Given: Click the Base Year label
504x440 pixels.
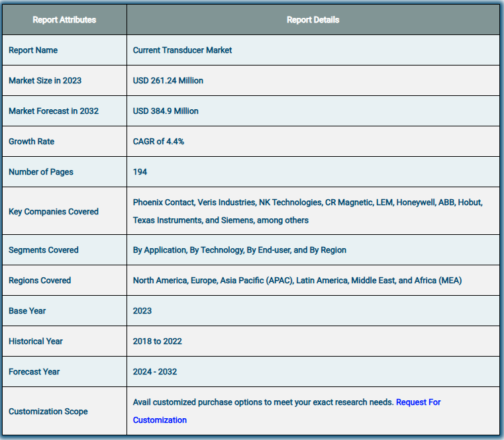Looking at the screenshot, I should tap(27, 311).
